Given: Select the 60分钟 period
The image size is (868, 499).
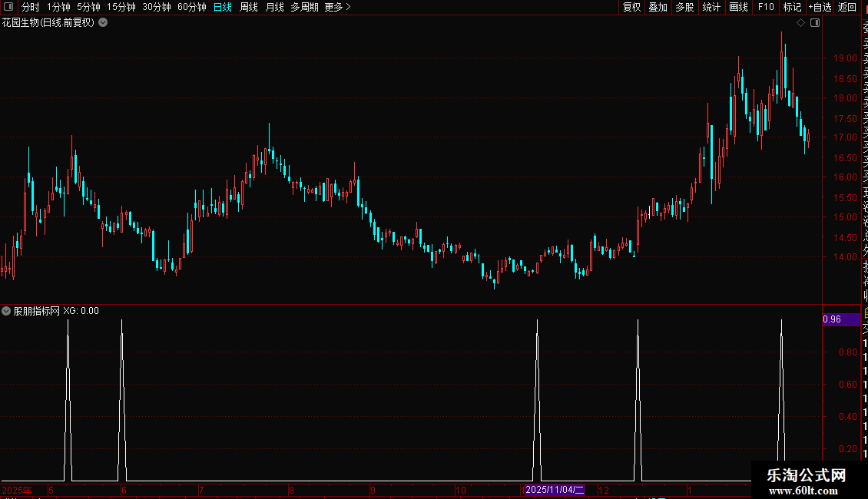Looking at the screenshot, I should coord(191,7).
